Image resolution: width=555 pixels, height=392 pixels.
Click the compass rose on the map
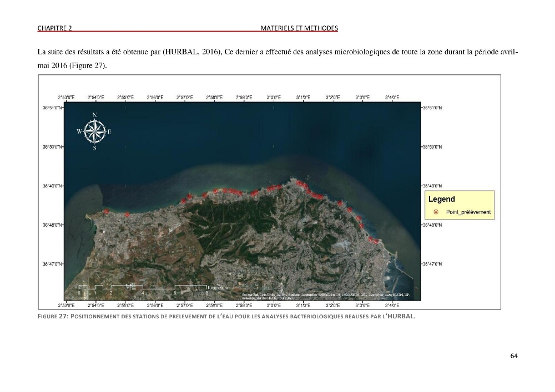click(94, 131)
